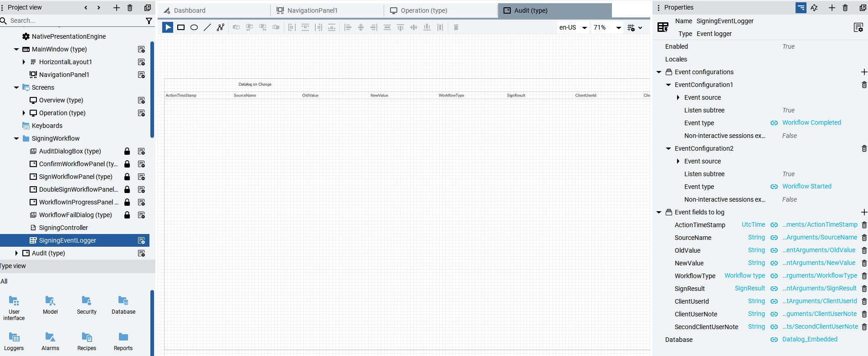This screenshot has width=868, height=356.
Task: Sort properties alphabetically with AZ icon
Action: (814, 8)
